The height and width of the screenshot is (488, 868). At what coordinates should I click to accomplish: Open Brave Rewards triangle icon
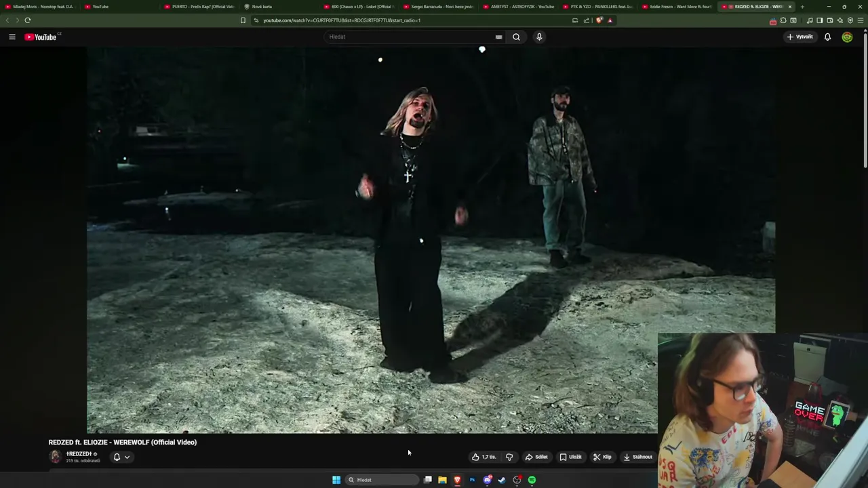(610, 20)
